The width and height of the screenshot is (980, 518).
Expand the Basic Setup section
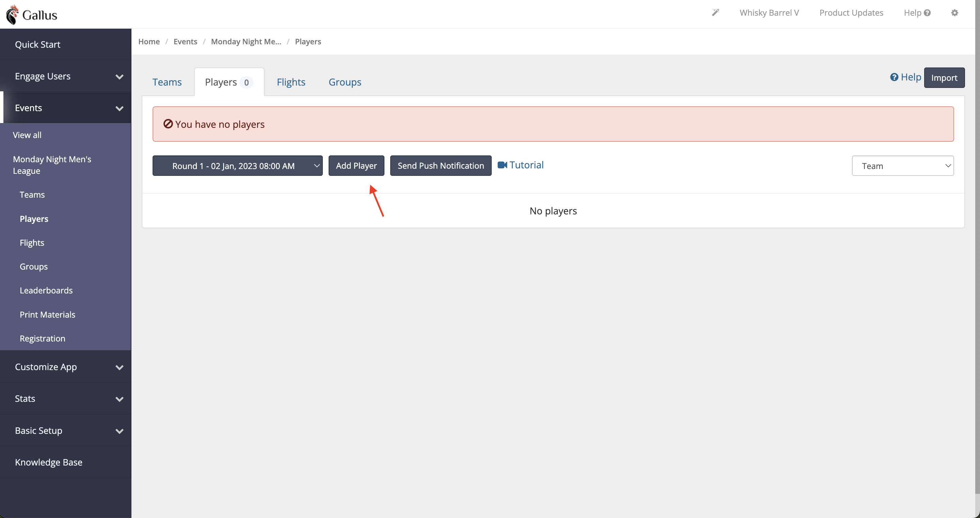point(65,430)
